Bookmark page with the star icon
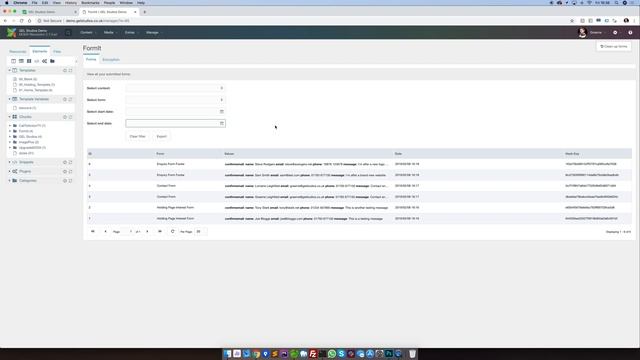The width and height of the screenshot is (640, 360). pos(572,21)
